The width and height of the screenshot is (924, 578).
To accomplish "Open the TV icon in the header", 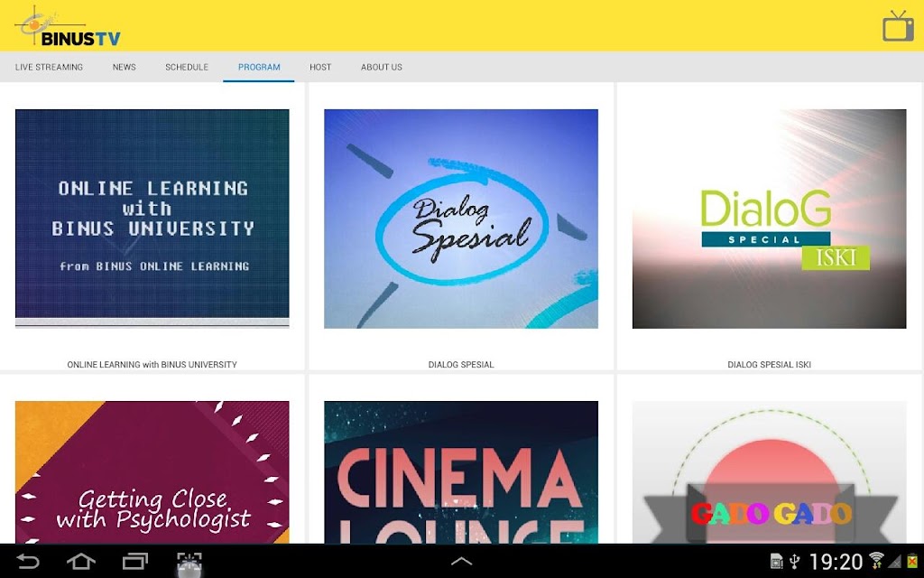I will pos(898,26).
